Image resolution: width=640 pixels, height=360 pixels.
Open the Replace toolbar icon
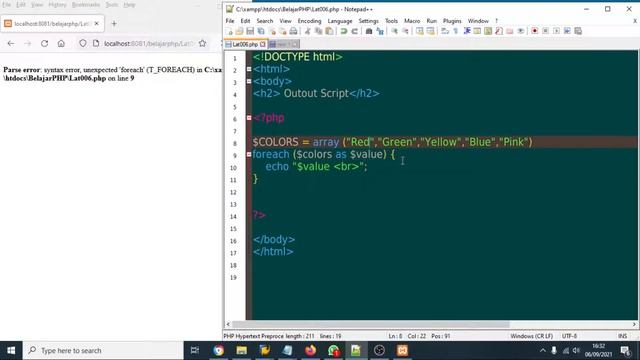[380, 31]
